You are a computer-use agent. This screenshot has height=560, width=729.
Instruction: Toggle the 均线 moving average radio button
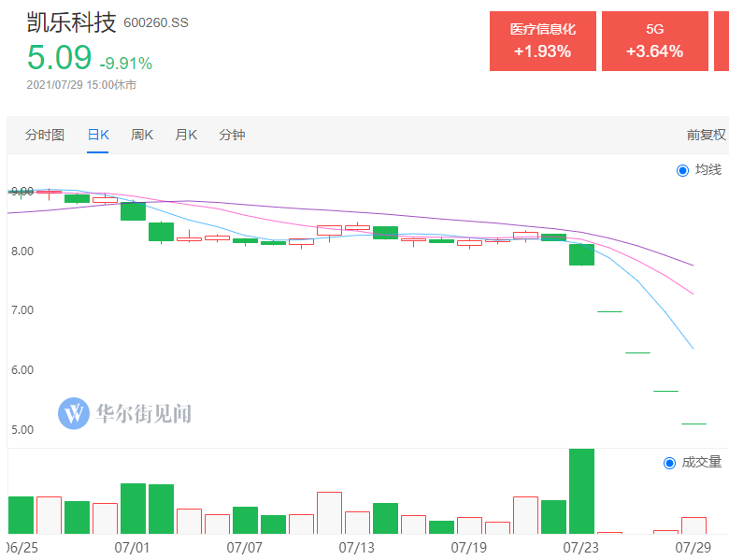click(x=682, y=170)
